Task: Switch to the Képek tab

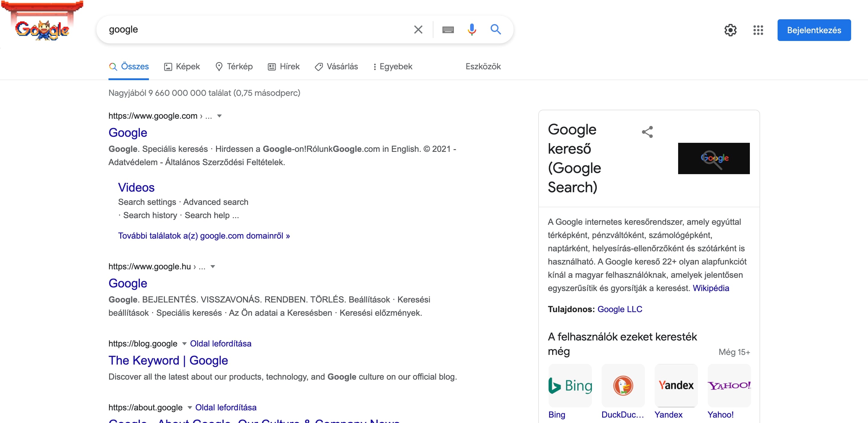Action: 182,66
